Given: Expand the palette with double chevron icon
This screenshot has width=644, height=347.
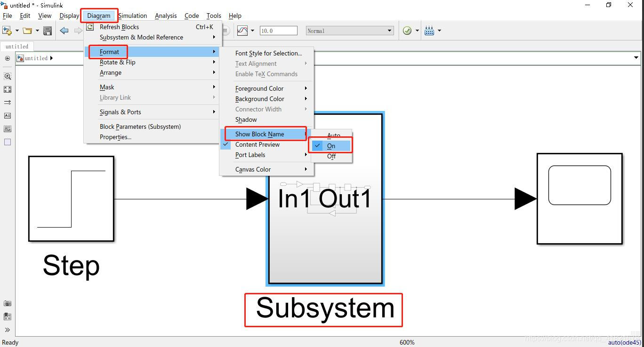Looking at the screenshot, I should 8,330.
